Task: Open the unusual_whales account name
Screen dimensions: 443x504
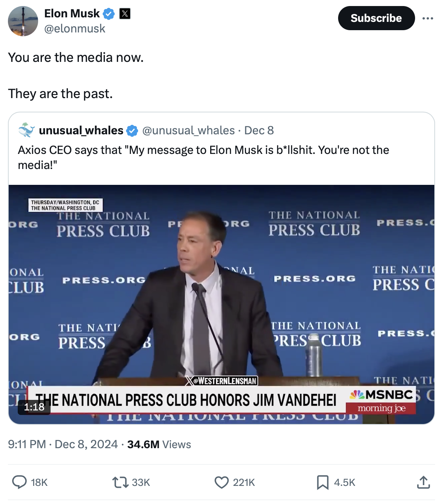Action: [x=81, y=131]
